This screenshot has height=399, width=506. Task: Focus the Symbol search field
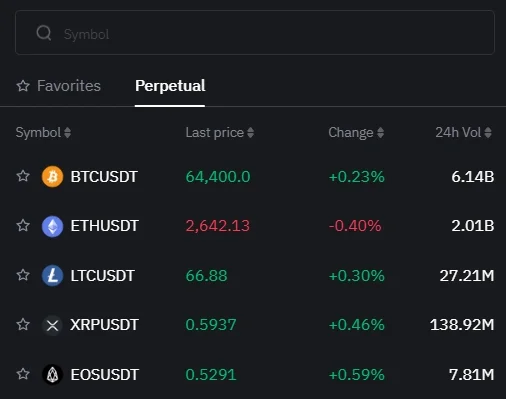255,33
